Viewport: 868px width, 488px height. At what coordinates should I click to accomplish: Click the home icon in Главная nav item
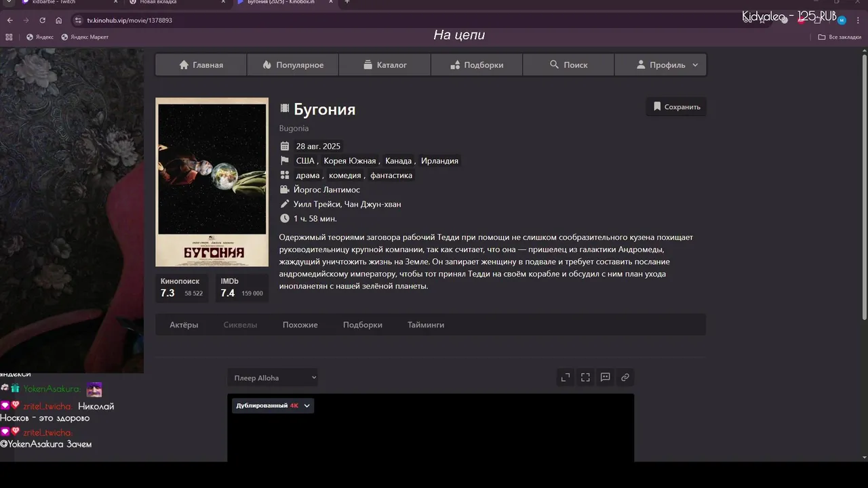click(184, 65)
